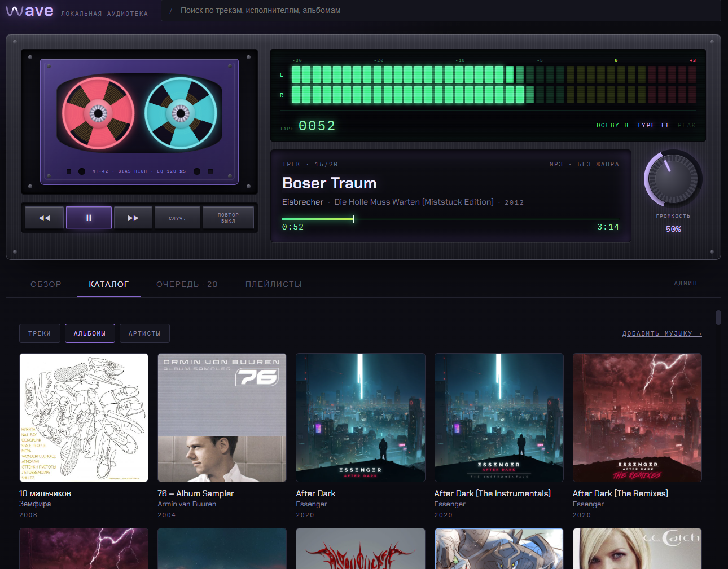Open the АДМИН link

point(686,283)
